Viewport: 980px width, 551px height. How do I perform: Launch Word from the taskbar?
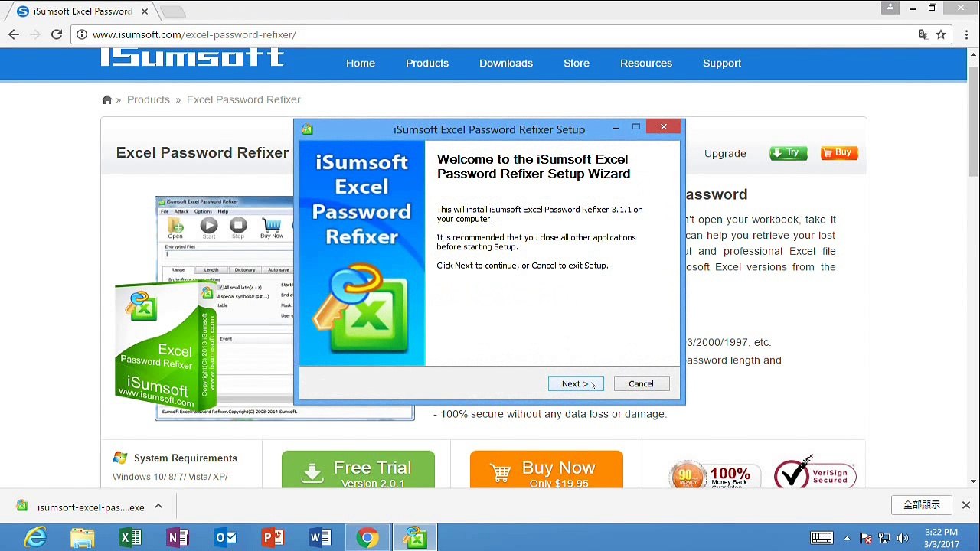pyautogui.click(x=320, y=538)
